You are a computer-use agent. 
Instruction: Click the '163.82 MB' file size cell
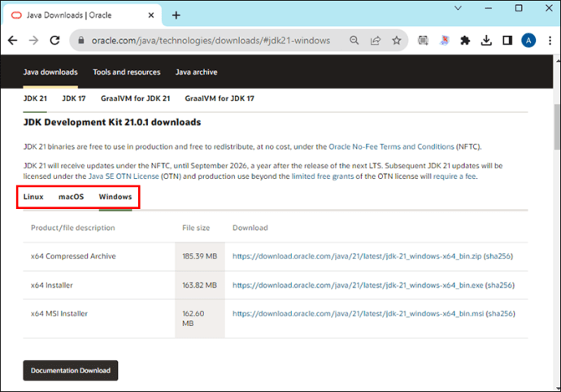tap(200, 285)
